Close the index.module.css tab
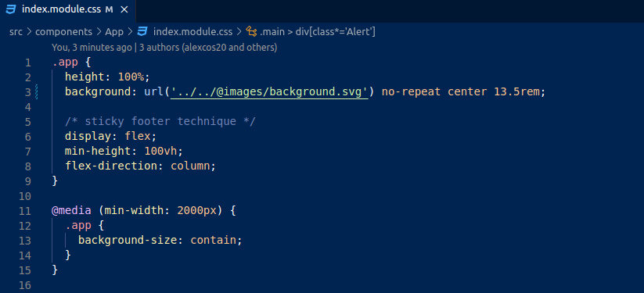Image resolution: width=644 pixels, height=293 pixels. pyautogui.click(x=124, y=9)
